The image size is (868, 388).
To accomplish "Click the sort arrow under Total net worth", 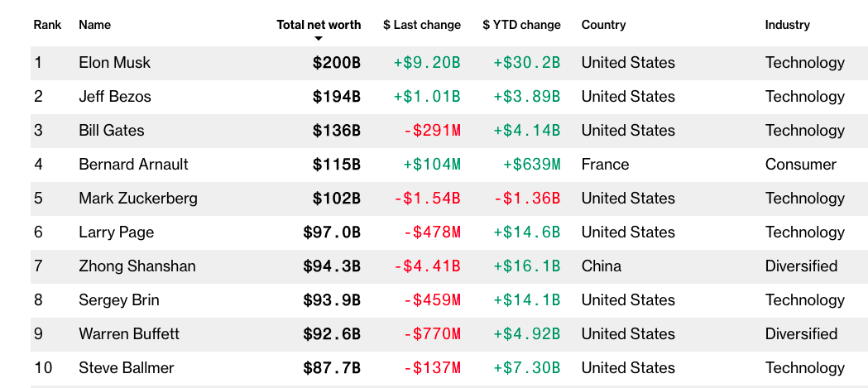I will click(x=319, y=39).
